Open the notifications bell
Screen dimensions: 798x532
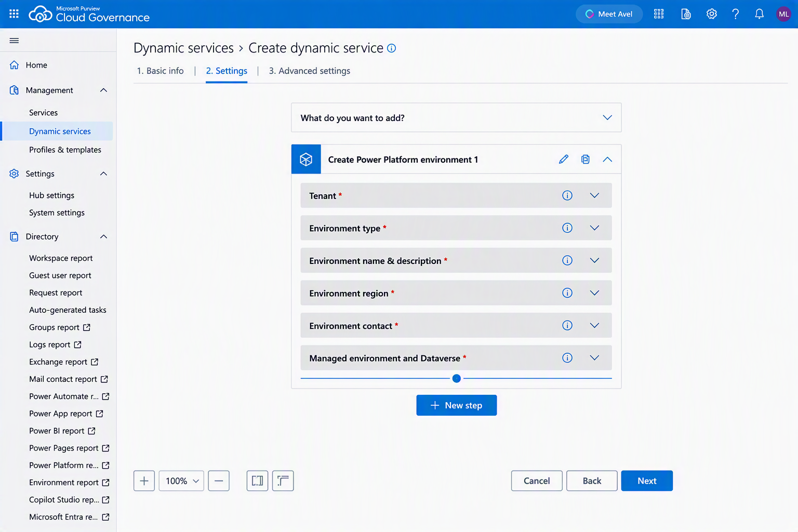click(759, 14)
